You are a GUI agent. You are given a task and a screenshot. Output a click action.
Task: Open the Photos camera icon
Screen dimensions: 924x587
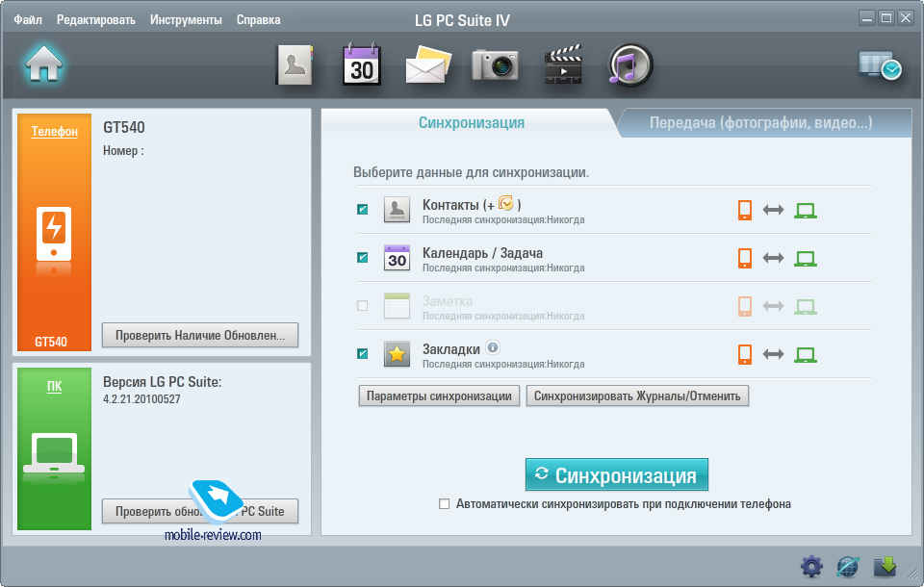point(495,65)
